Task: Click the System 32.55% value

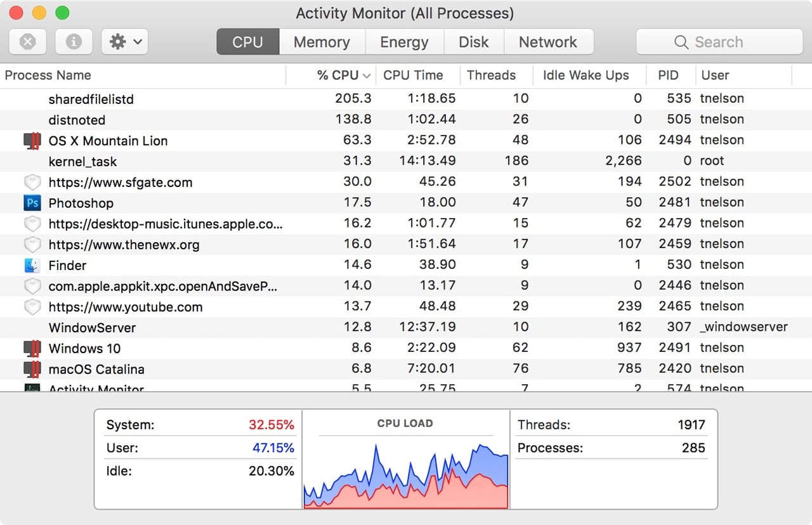Action: click(272, 425)
